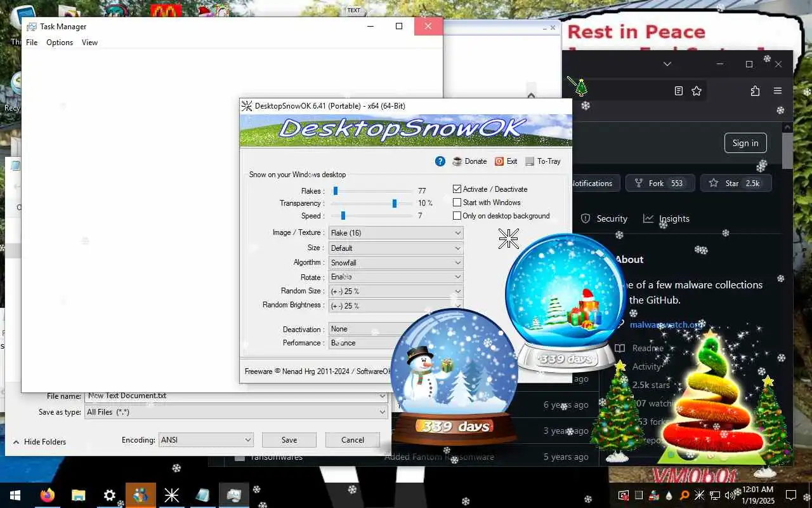Click the blue help question mark icon
The image size is (812, 508).
[440, 161]
